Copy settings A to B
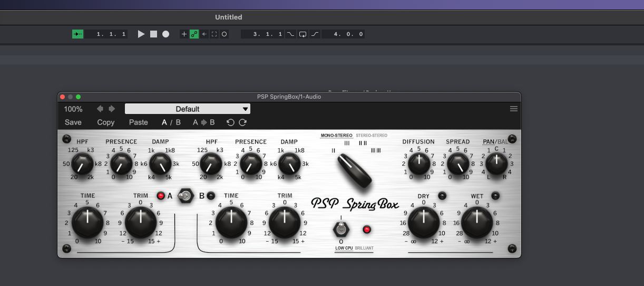The height and width of the screenshot is (286, 644). (x=204, y=122)
